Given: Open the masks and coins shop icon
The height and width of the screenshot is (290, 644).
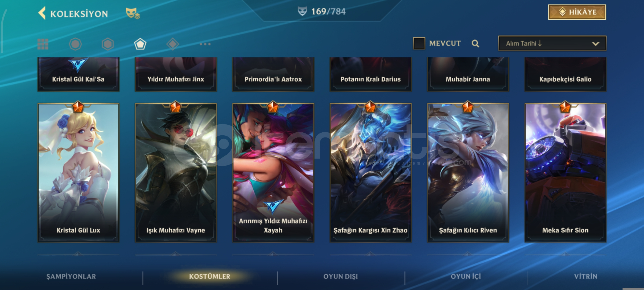Looking at the screenshot, I should pyautogui.click(x=133, y=13).
